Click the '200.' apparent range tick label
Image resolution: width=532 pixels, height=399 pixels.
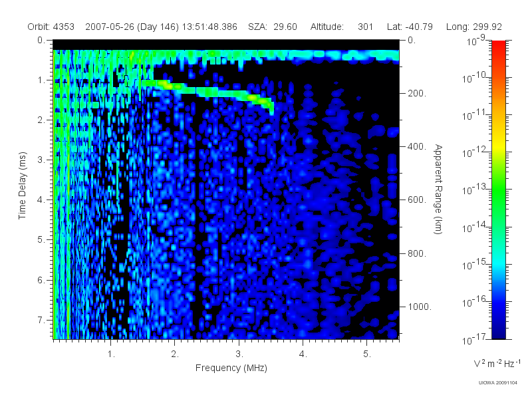coord(417,93)
